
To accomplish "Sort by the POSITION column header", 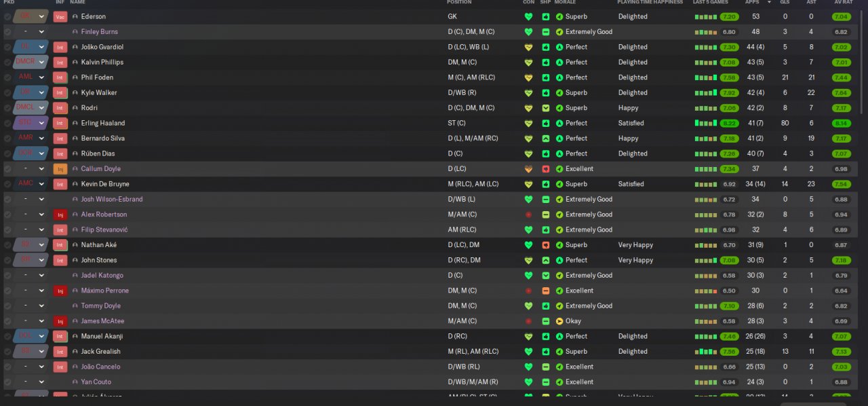I will click(x=459, y=3).
